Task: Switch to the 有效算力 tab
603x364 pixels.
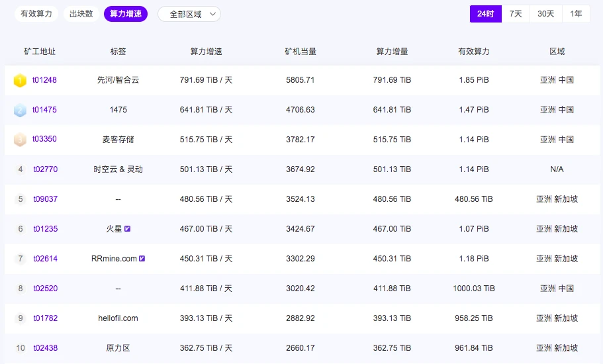Action: tap(36, 14)
